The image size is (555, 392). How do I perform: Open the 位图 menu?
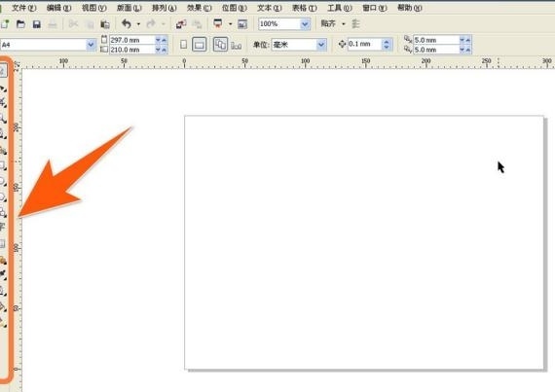pyautogui.click(x=235, y=8)
